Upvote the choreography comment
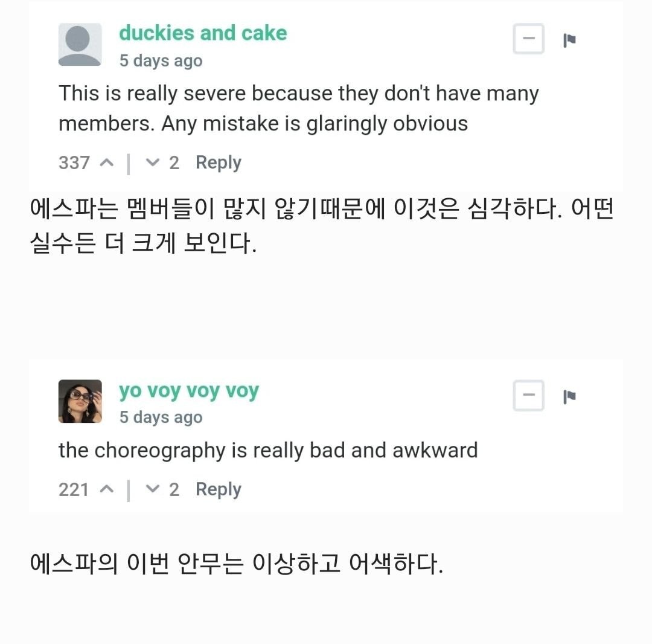This screenshot has height=644, width=652. 107,489
